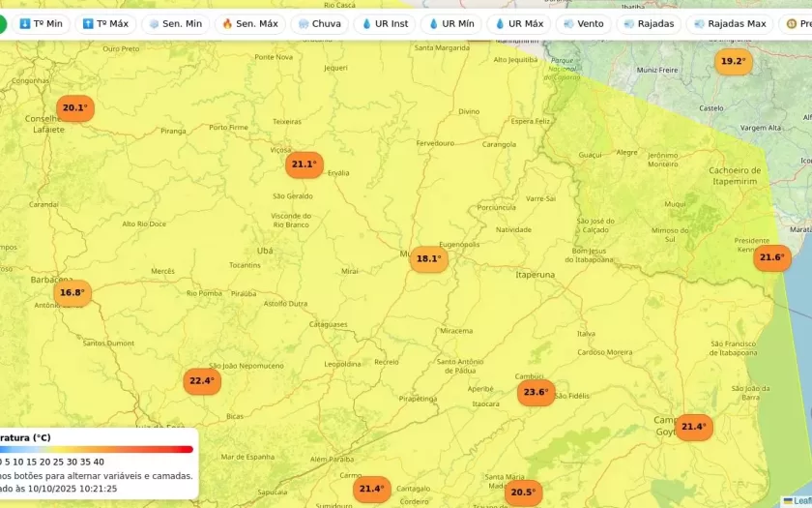Open the 18.1° station marker near Muriaé
This screenshot has width=812, height=508.
coord(429,259)
